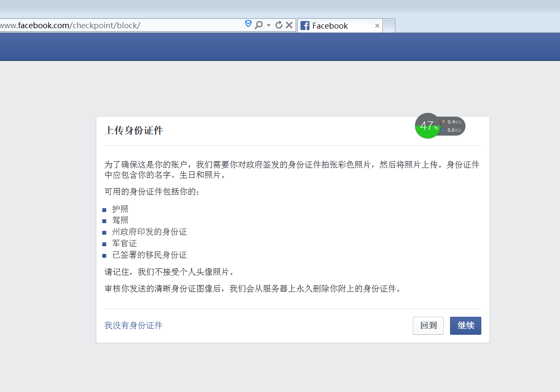Click the 47% green memory usage ball
Screen dimensions: 560x392
click(x=427, y=126)
